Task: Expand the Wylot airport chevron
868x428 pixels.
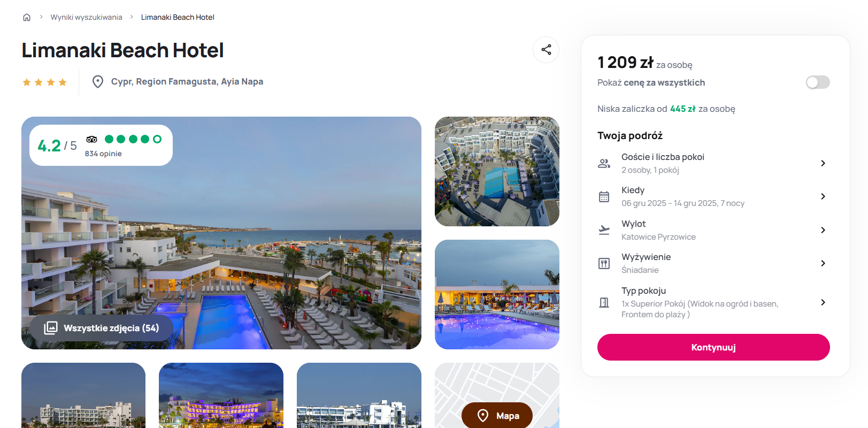Action: tap(823, 230)
